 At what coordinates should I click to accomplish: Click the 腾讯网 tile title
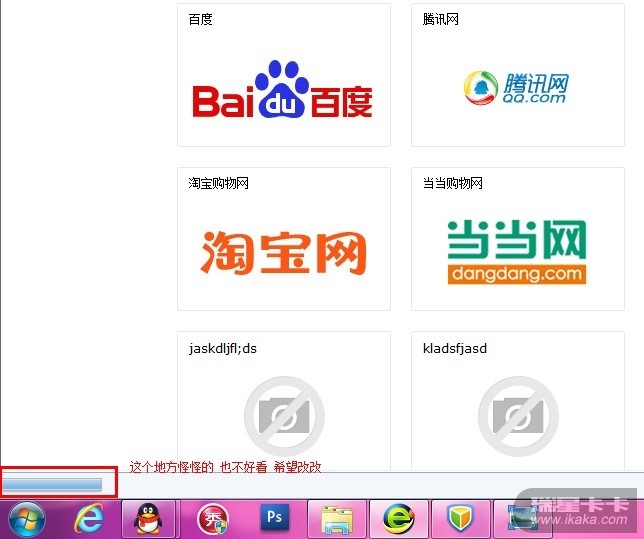(440, 19)
